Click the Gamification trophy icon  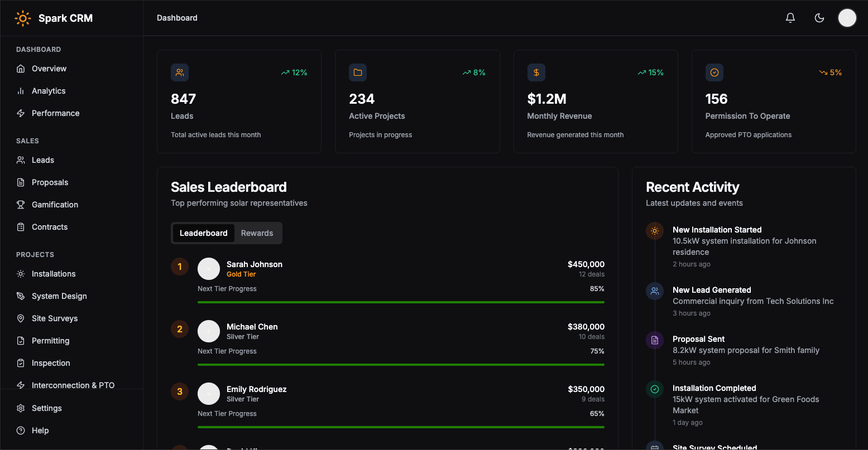(21, 205)
